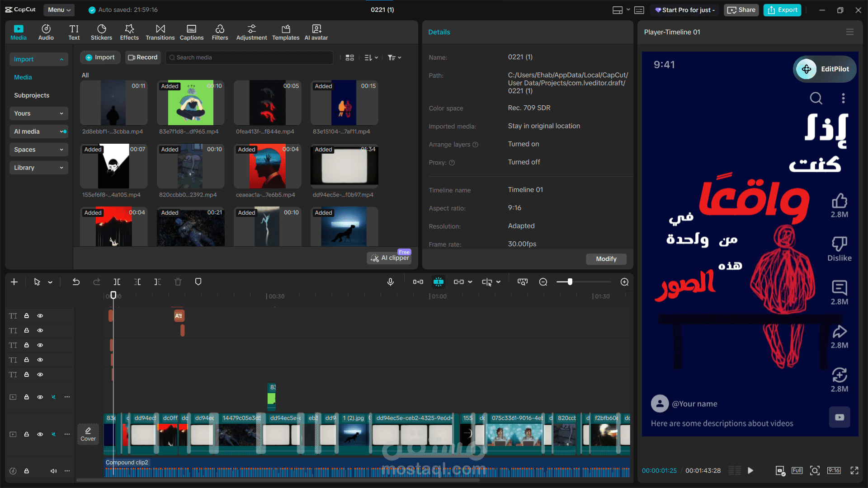The width and height of the screenshot is (868, 488).
Task: Open the Transitions panel
Action: click(x=160, y=32)
